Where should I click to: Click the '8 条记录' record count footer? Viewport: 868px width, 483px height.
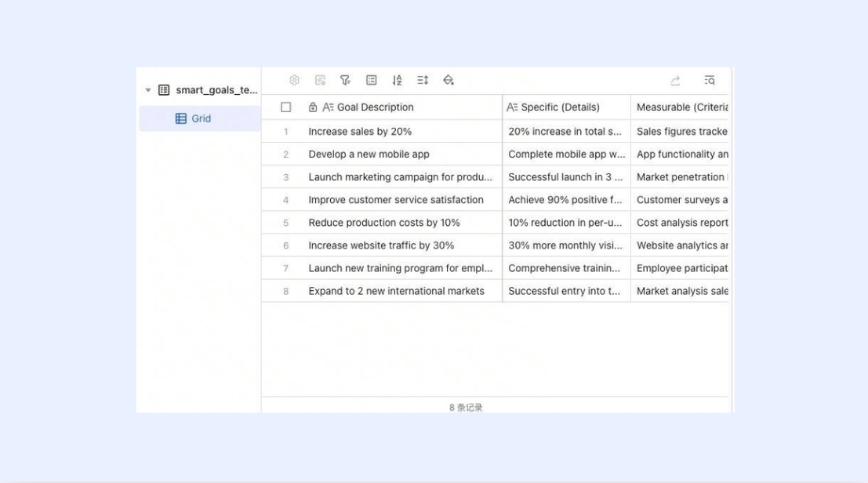point(466,407)
